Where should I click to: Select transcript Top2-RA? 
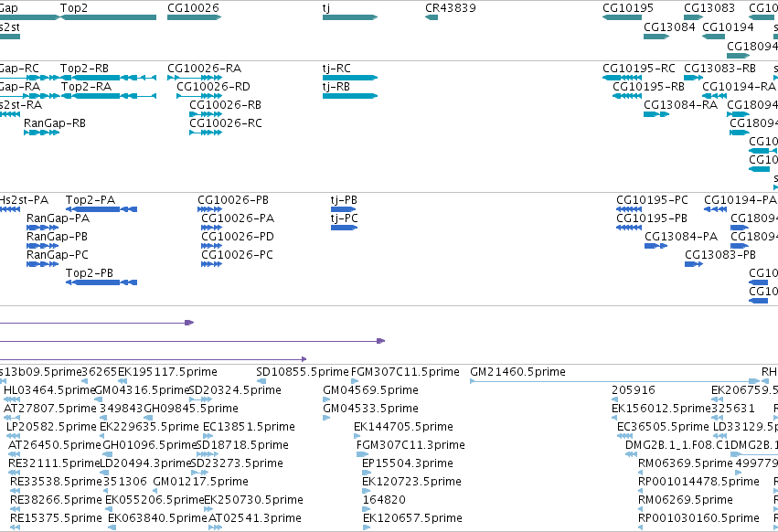[86, 86]
